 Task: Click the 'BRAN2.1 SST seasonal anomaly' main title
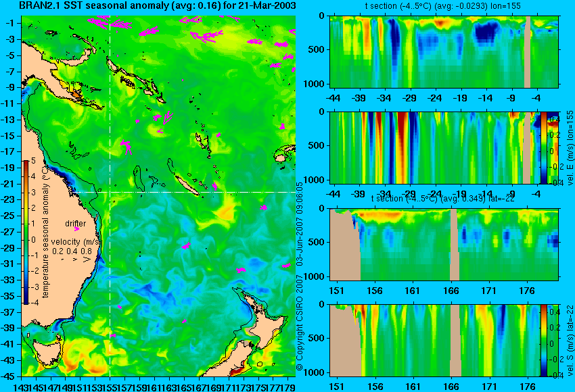click(156, 6)
